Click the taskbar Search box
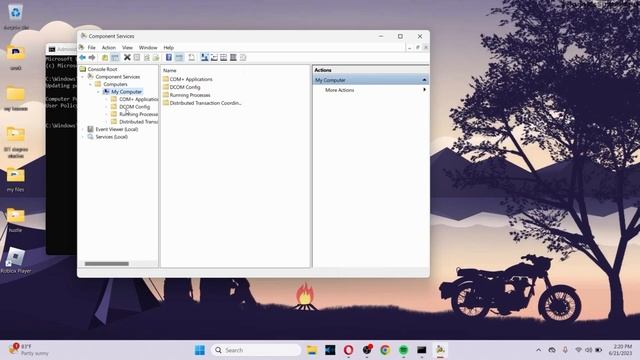640x360 pixels. click(256, 350)
